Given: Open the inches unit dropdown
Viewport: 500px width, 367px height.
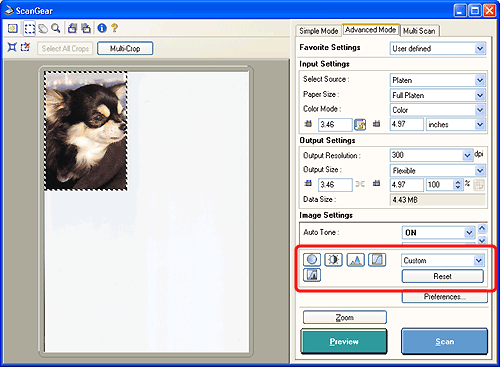Looking at the screenshot, I should (x=456, y=124).
